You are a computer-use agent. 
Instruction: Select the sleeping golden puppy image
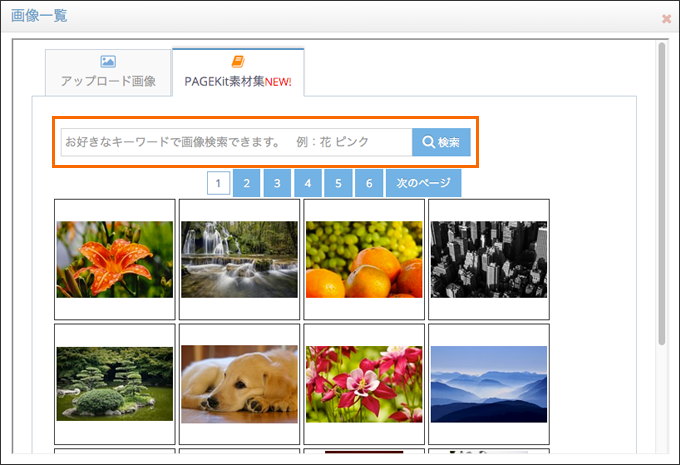click(239, 384)
